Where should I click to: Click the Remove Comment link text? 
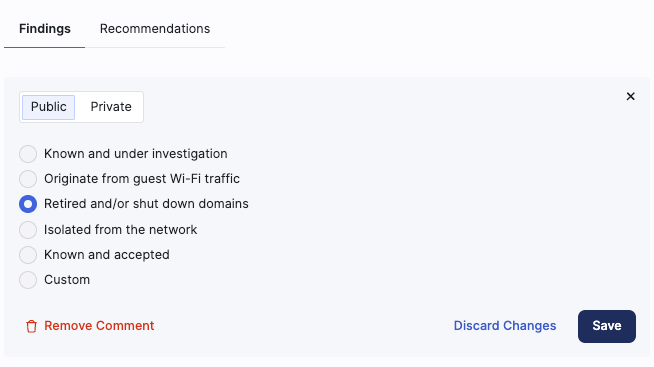pos(99,326)
